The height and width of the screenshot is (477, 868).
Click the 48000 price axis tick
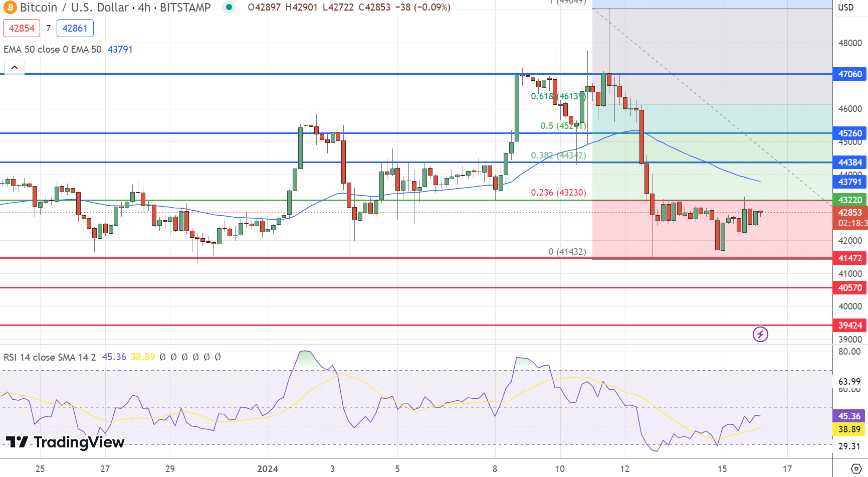(850, 43)
